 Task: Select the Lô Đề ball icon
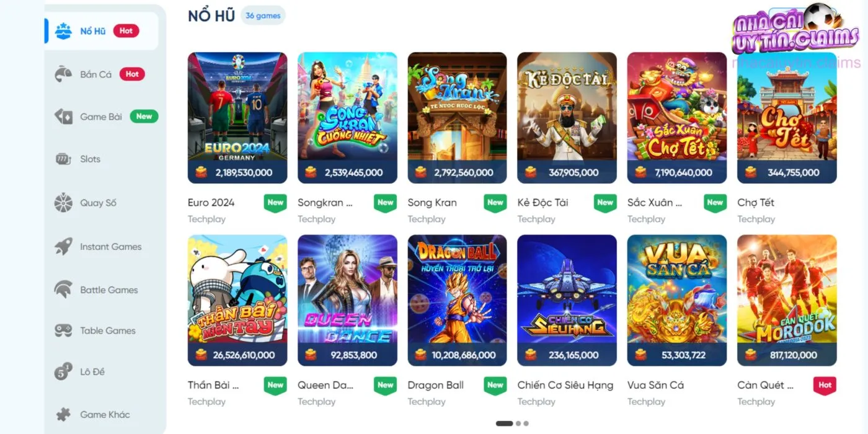(63, 371)
